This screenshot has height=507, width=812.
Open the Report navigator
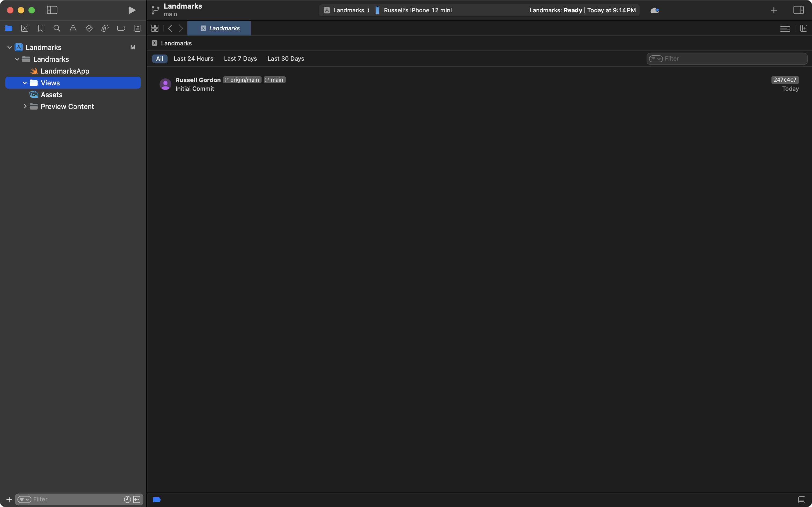137,28
